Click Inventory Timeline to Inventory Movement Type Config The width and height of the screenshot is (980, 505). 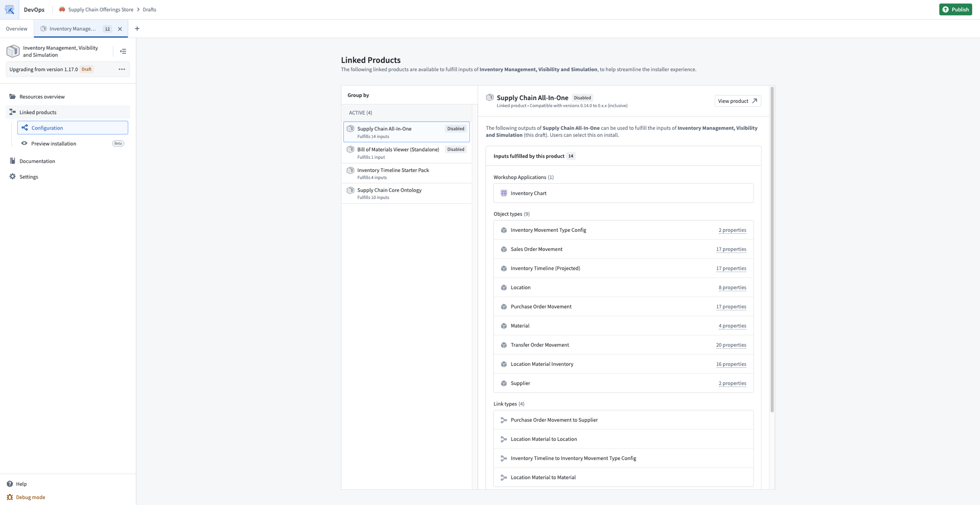pos(623,458)
